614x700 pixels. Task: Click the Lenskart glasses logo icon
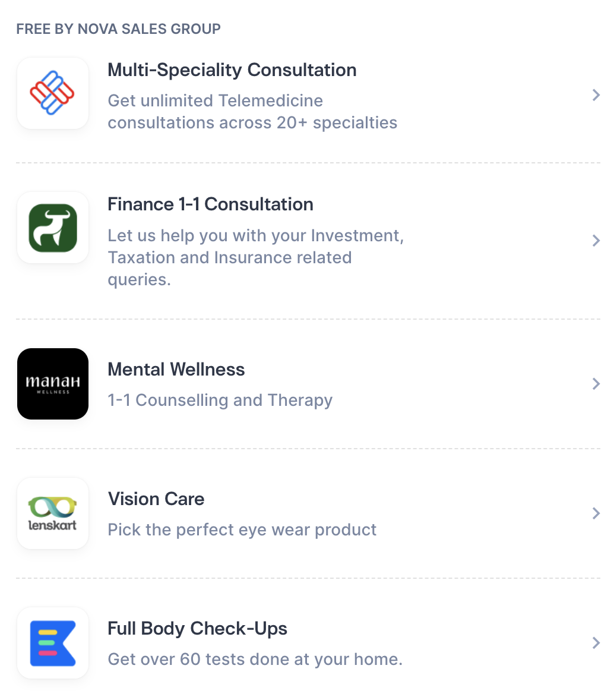(x=53, y=513)
